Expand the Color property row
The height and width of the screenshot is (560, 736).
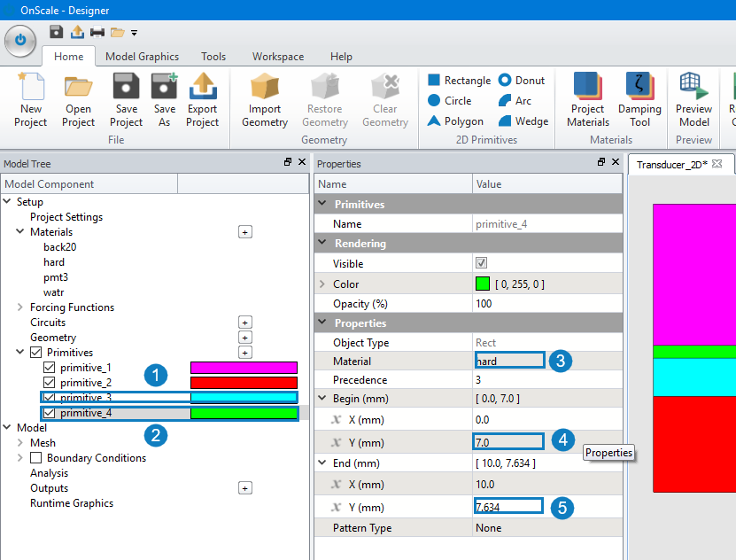[322, 284]
